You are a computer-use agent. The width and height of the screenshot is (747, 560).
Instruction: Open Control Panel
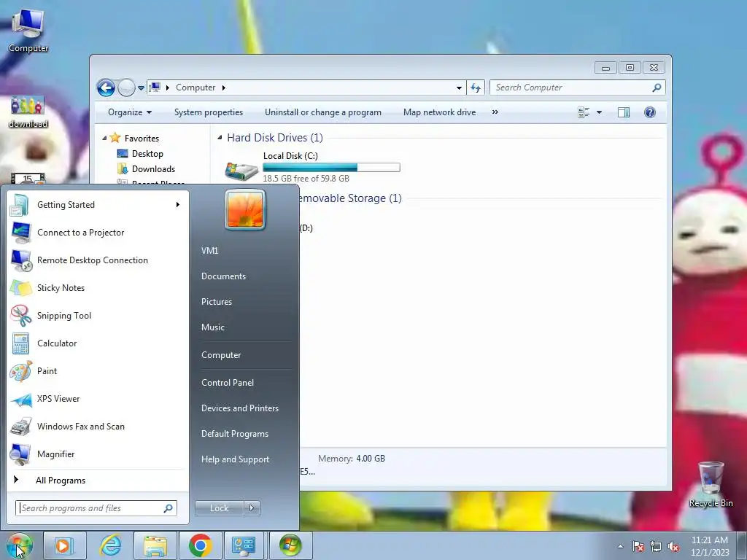tap(228, 383)
